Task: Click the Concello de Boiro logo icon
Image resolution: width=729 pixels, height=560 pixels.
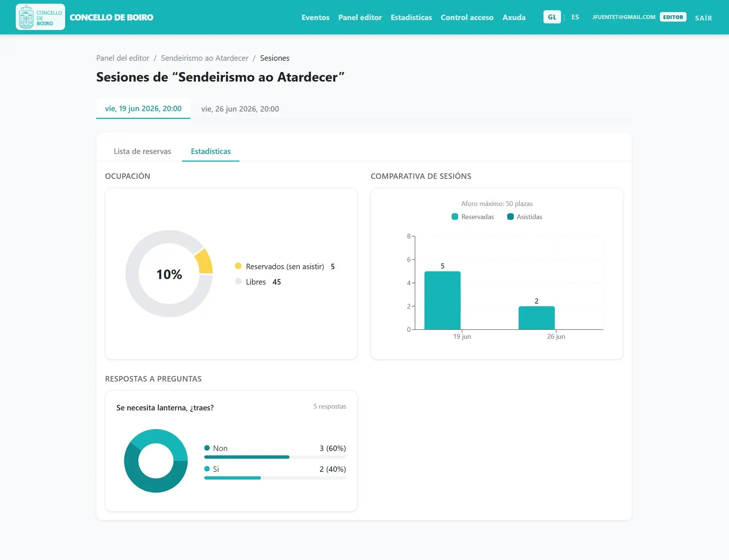Action: [x=40, y=17]
